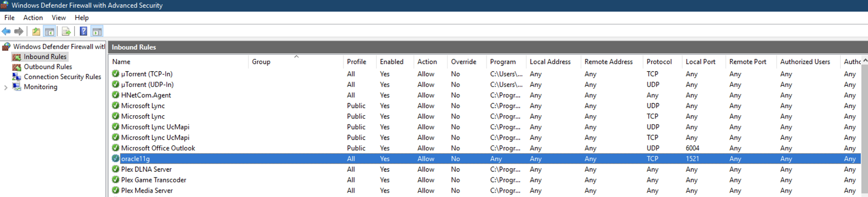Open the Help menu

pyautogui.click(x=81, y=18)
